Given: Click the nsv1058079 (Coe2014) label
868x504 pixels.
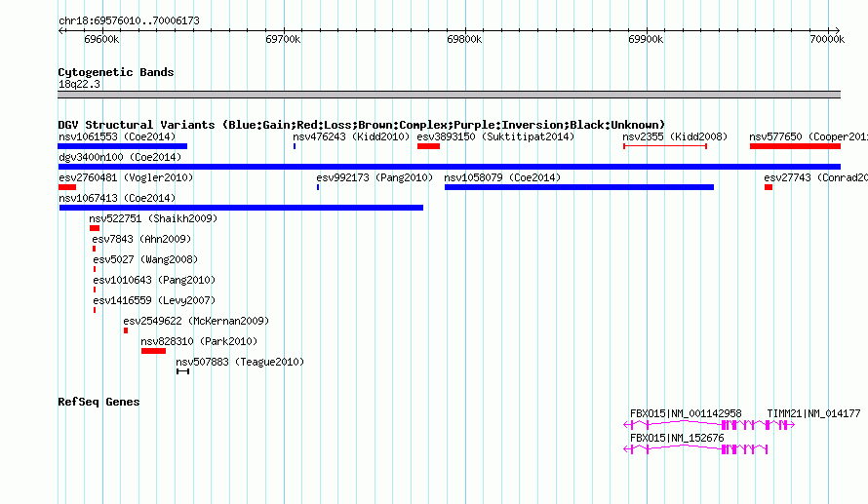Looking at the screenshot, I should [502, 177].
